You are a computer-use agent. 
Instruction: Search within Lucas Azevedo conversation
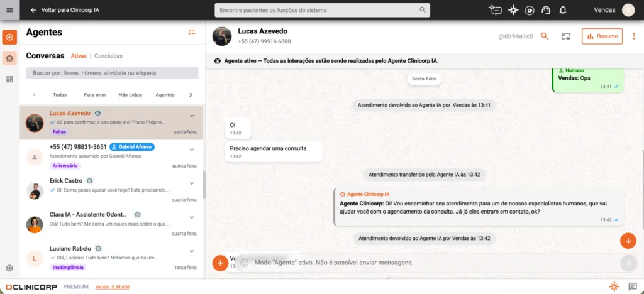pyautogui.click(x=545, y=36)
